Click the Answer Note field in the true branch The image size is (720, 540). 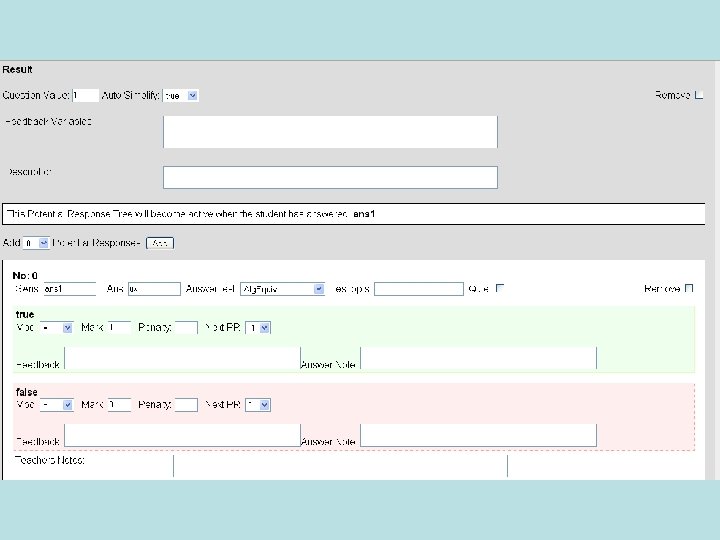(478, 358)
